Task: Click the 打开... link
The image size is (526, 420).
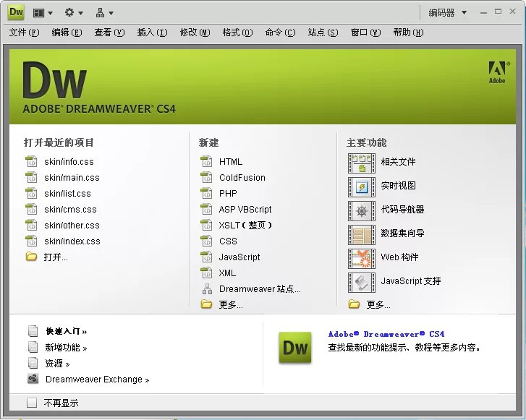Action: pos(56,257)
